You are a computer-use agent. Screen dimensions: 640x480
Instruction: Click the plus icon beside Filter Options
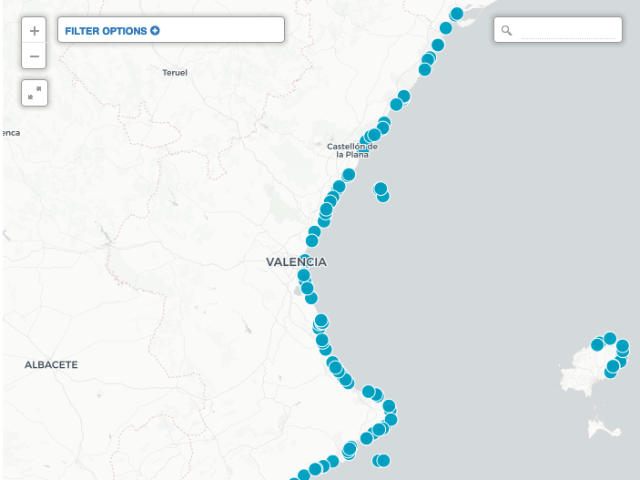(155, 31)
